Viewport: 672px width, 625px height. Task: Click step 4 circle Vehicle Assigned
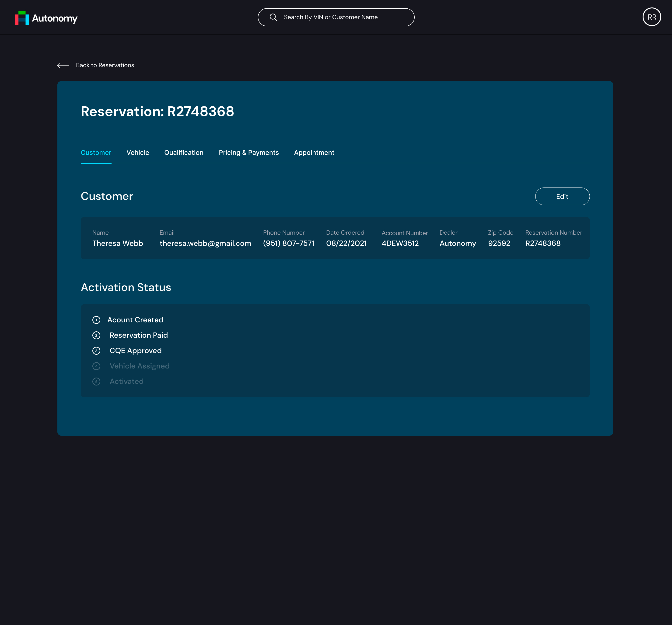tap(96, 366)
